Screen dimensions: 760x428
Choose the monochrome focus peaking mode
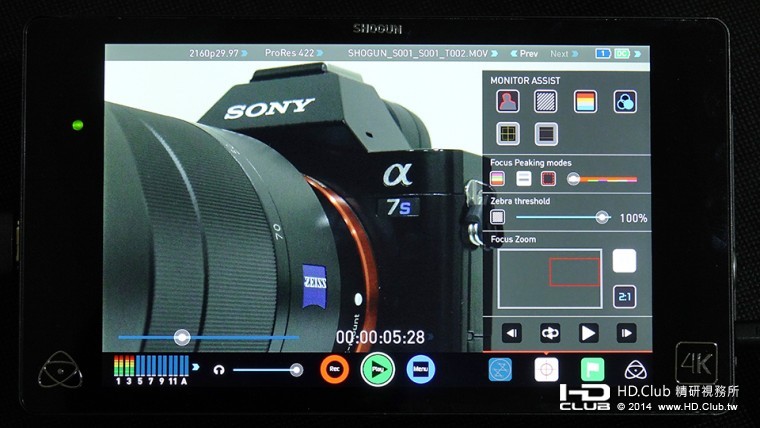523,178
